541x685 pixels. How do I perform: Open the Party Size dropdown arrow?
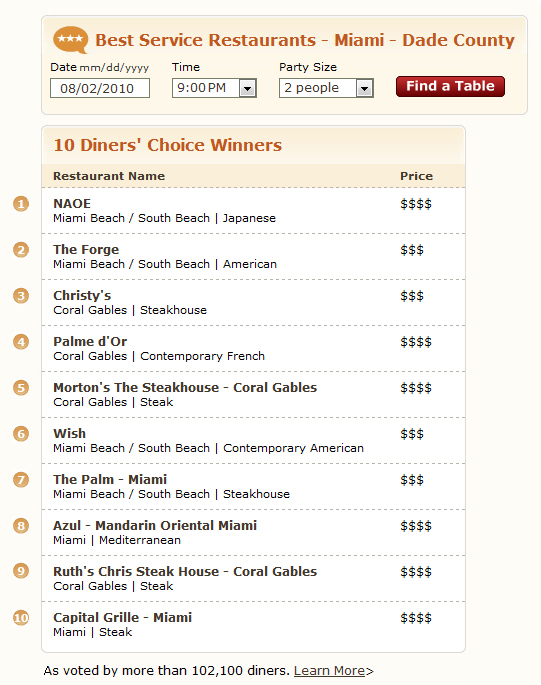pos(364,88)
